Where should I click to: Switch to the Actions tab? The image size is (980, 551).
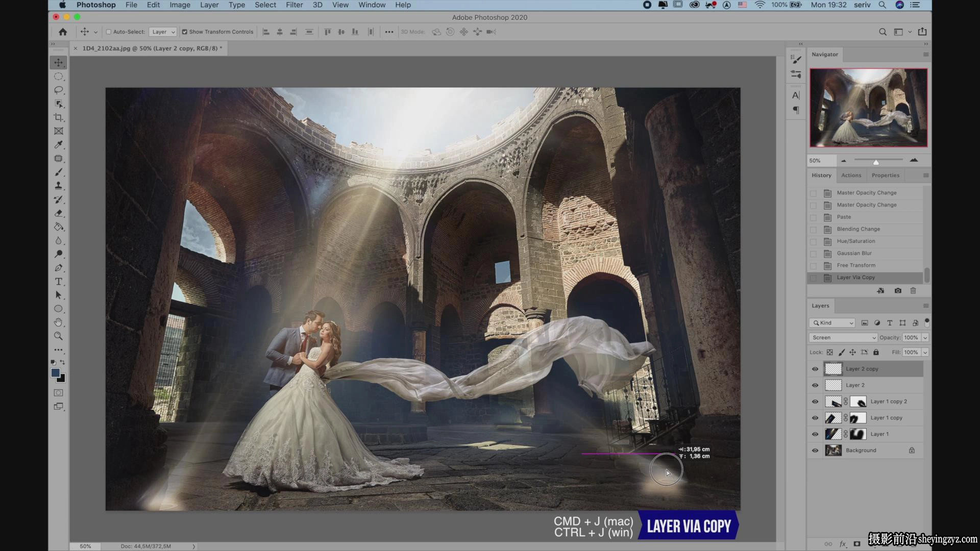point(851,175)
